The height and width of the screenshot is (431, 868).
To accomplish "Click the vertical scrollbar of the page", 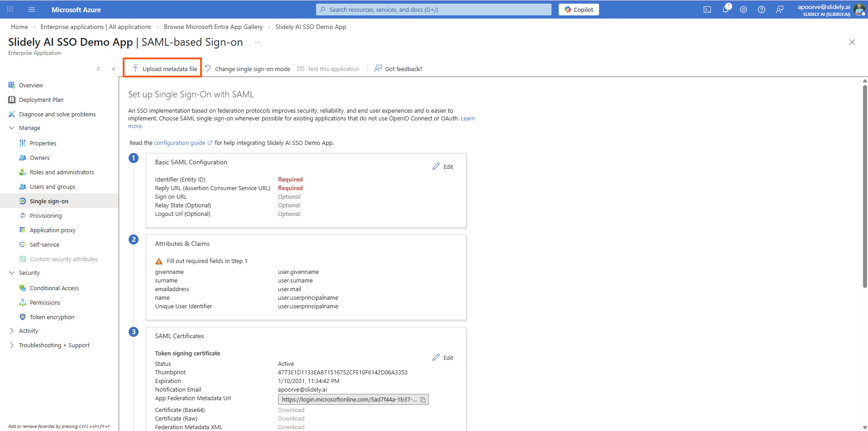I will point(865,186).
